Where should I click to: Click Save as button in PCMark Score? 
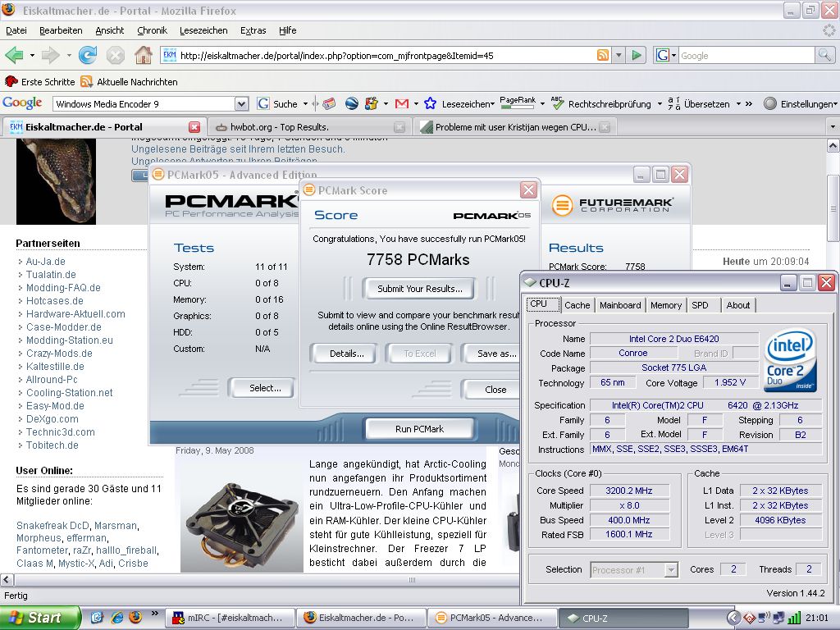point(491,354)
